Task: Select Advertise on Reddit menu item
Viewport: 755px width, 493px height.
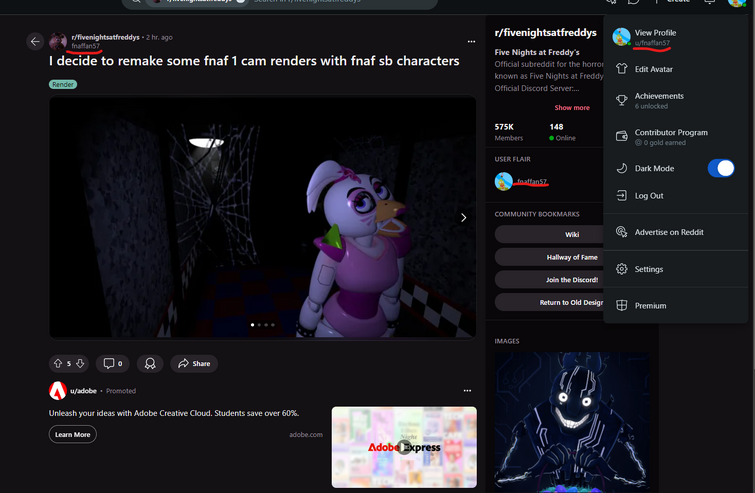Action: click(x=675, y=232)
